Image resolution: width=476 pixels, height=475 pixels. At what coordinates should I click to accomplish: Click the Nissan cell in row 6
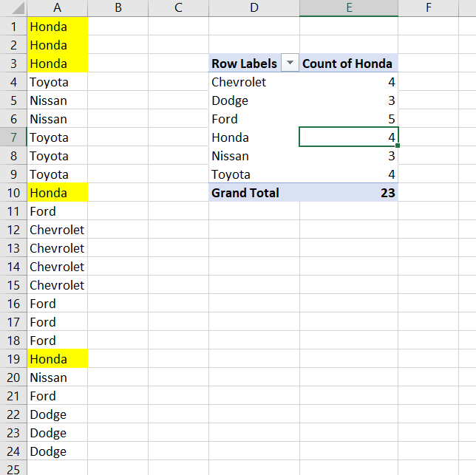coord(58,119)
